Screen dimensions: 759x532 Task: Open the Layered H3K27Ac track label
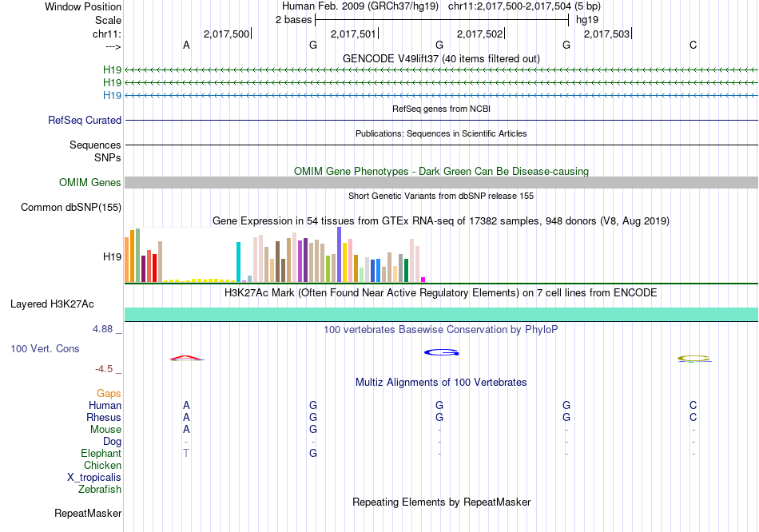(52, 304)
